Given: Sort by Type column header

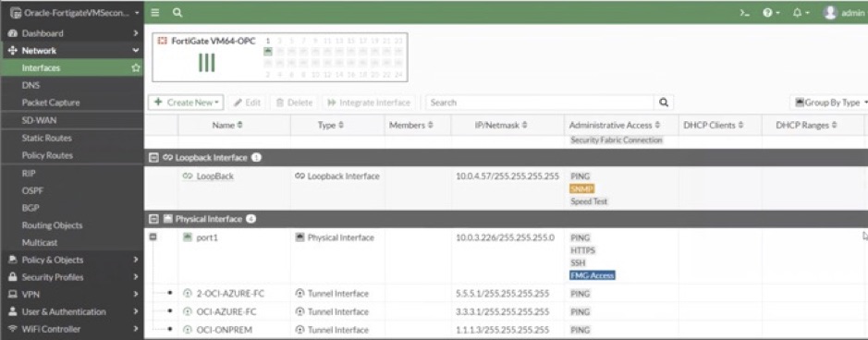Looking at the screenshot, I should click(x=331, y=126).
